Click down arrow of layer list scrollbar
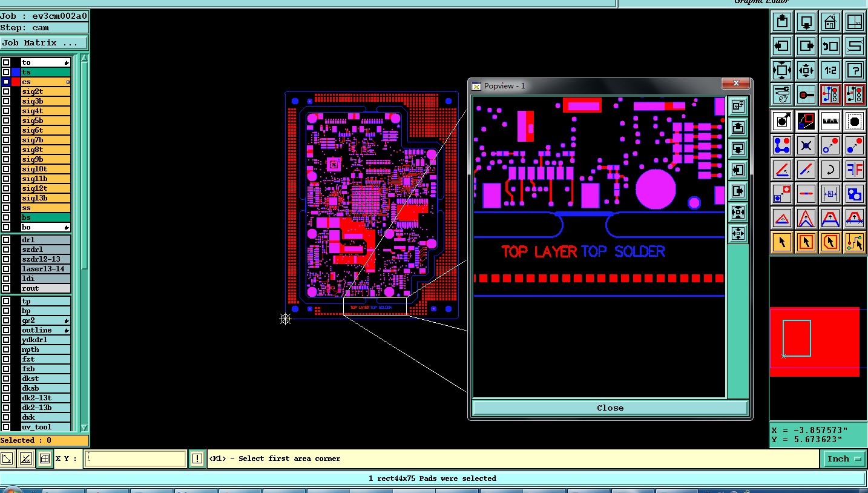The height and width of the screenshot is (493, 868). (84, 427)
